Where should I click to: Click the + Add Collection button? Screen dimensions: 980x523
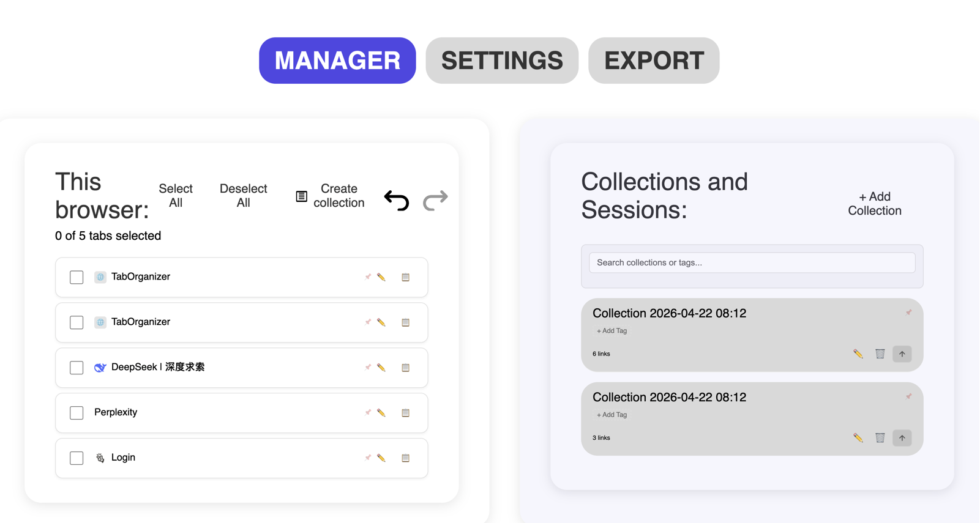[x=875, y=204]
